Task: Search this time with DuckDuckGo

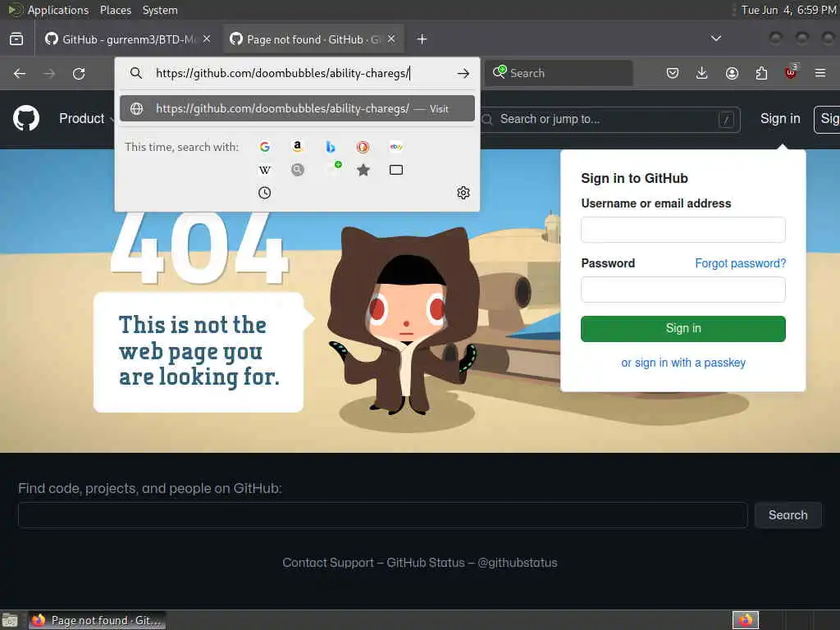Action: pos(363,147)
